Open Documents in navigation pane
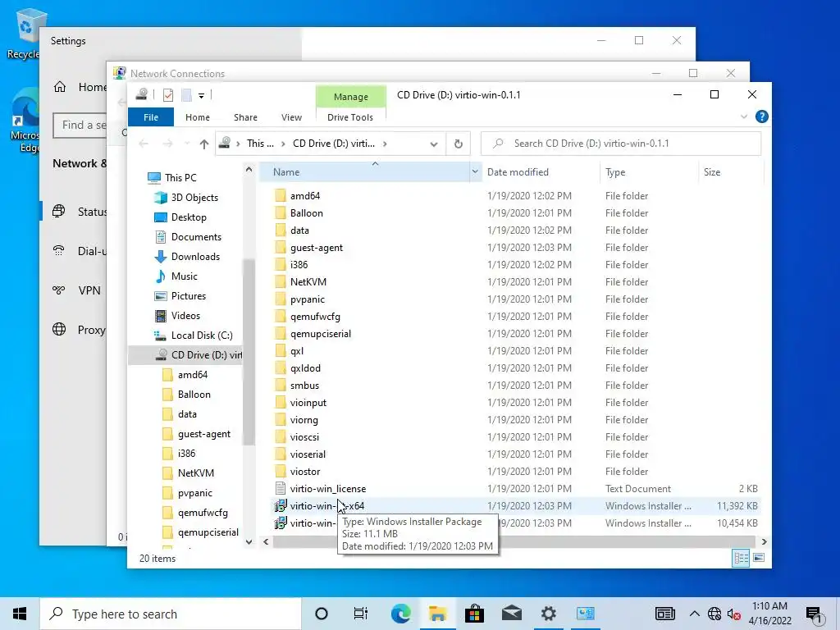The width and height of the screenshot is (840, 630). pyautogui.click(x=196, y=237)
